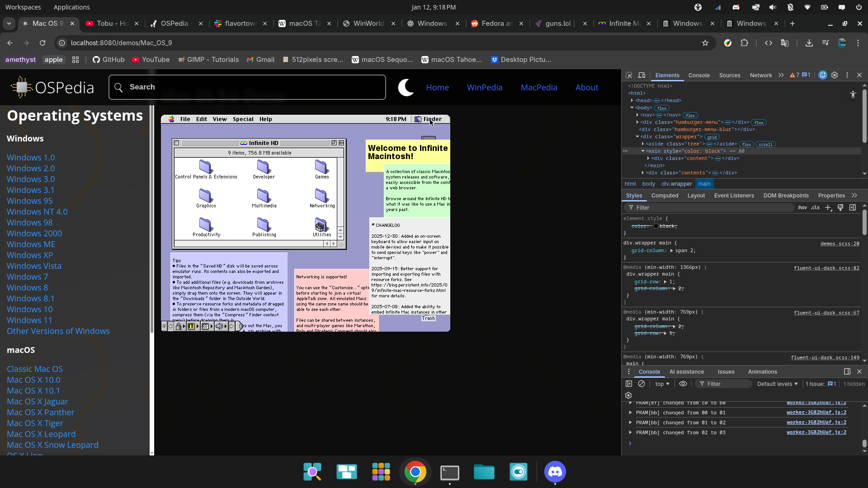
Task: Click the new style rule plus icon
Action: pos(828,207)
